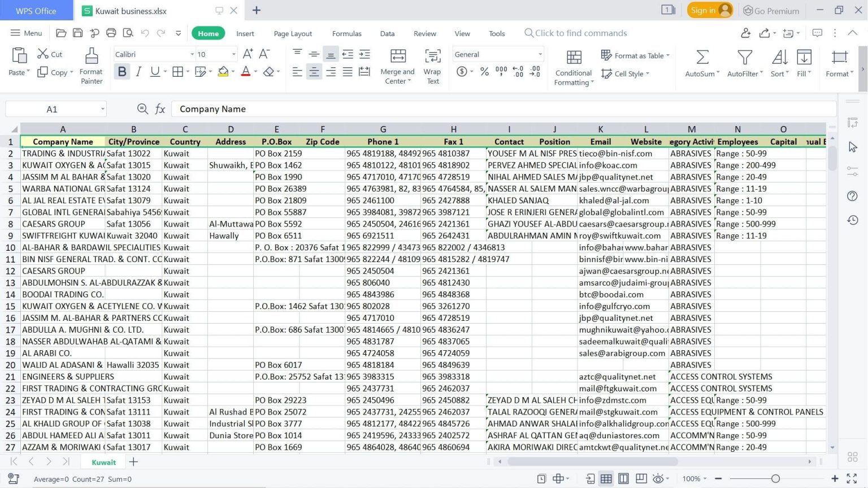Switch to the Formulas ribbon tab
The image size is (868, 488).
pos(346,33)
